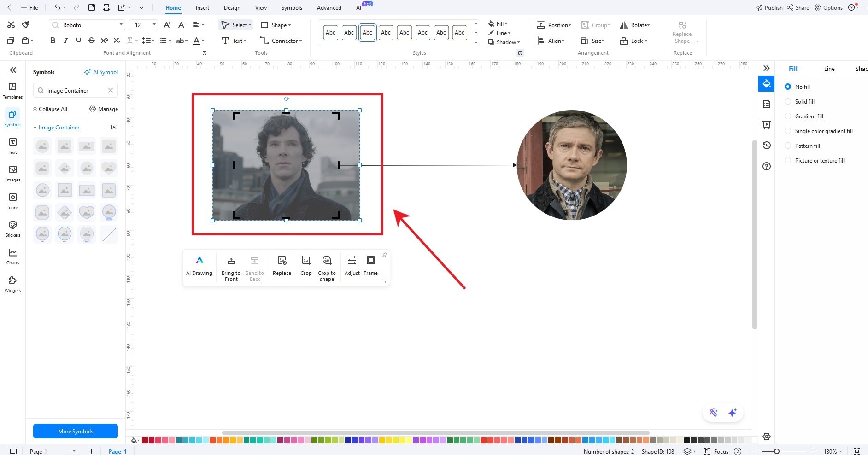Open the View ribbon tab
868x455 pixels.
261,7
